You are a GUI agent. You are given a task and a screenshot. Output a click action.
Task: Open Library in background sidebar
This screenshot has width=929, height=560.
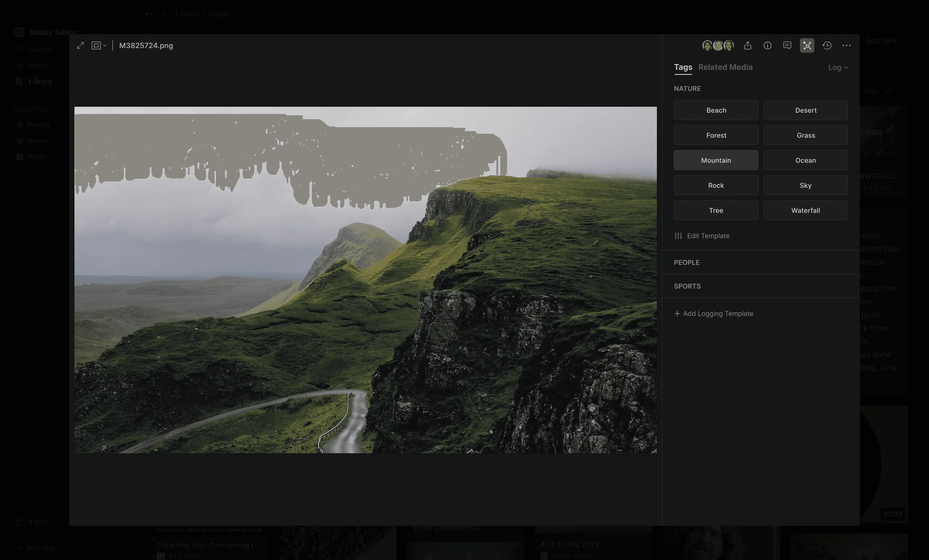tap(34, 81)
